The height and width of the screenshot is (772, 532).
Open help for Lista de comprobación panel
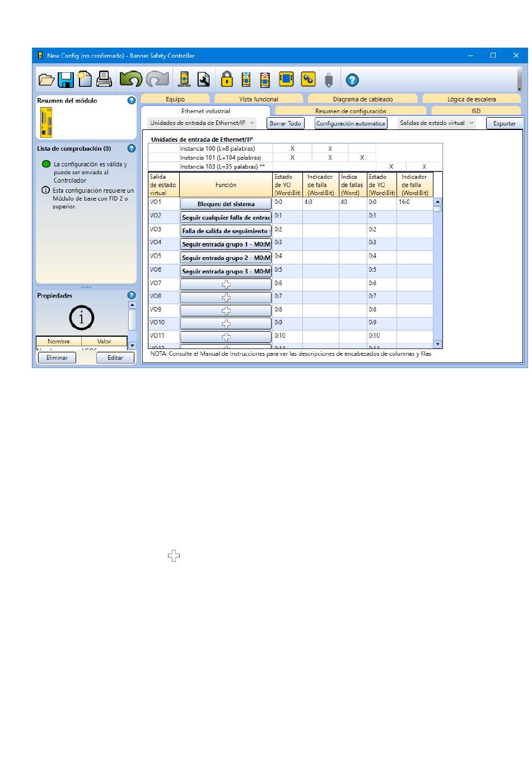click(x=132, y=149)
